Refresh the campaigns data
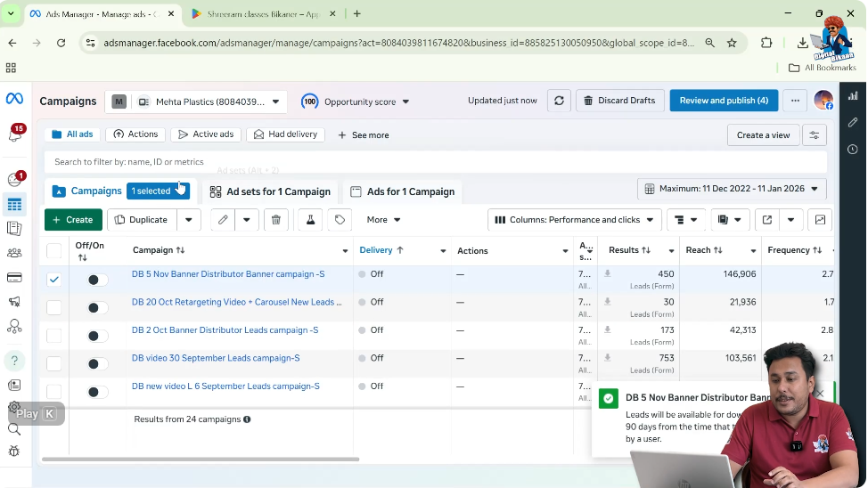The image size is (868, 488). [559, 101]
